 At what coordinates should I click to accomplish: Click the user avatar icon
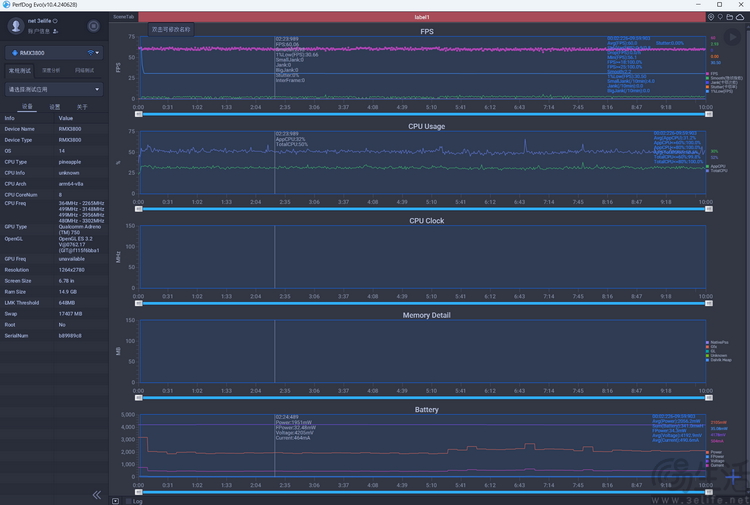(16, 26)
